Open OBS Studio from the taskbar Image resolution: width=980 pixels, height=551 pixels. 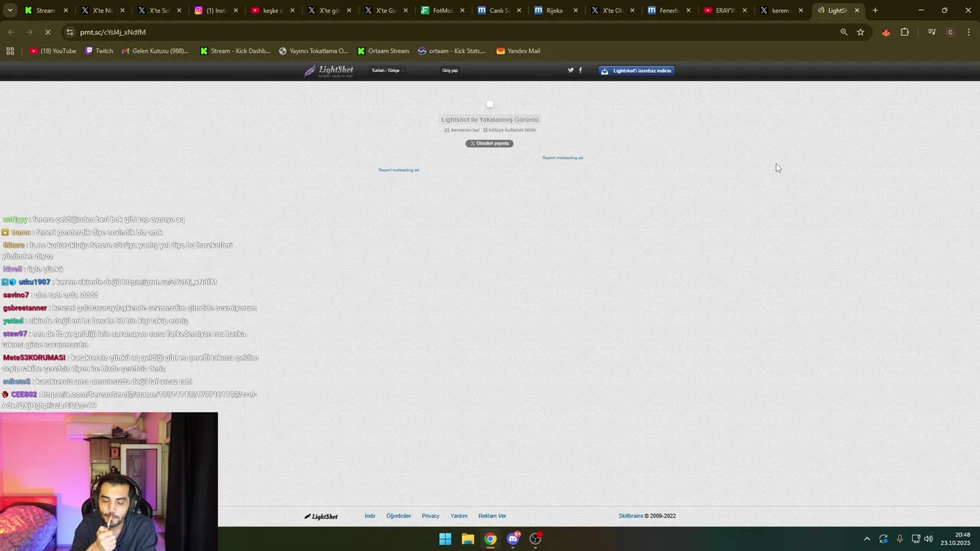[x=536, y=539]
